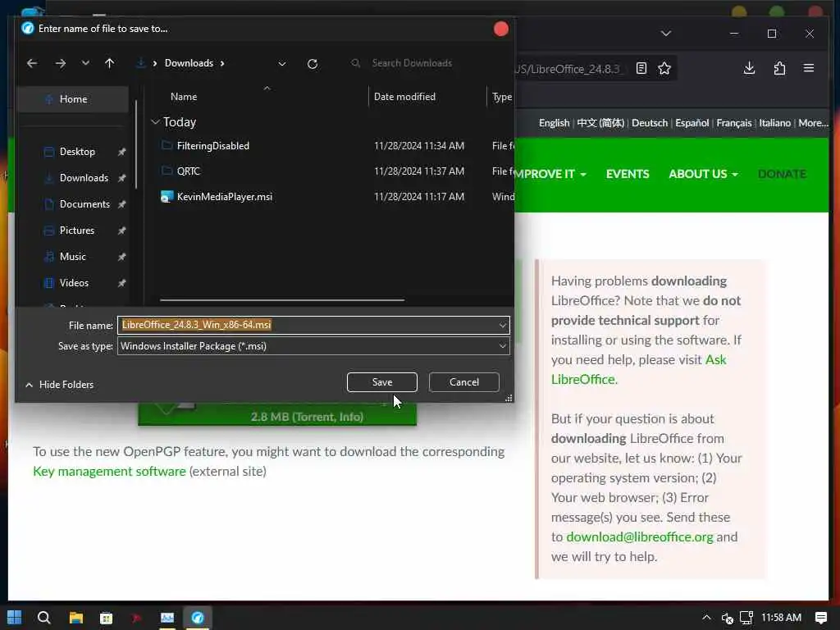This screenshot has width=840, height=630.
Task: Show hidden system tray icons
Action: (x=706, y=618)
